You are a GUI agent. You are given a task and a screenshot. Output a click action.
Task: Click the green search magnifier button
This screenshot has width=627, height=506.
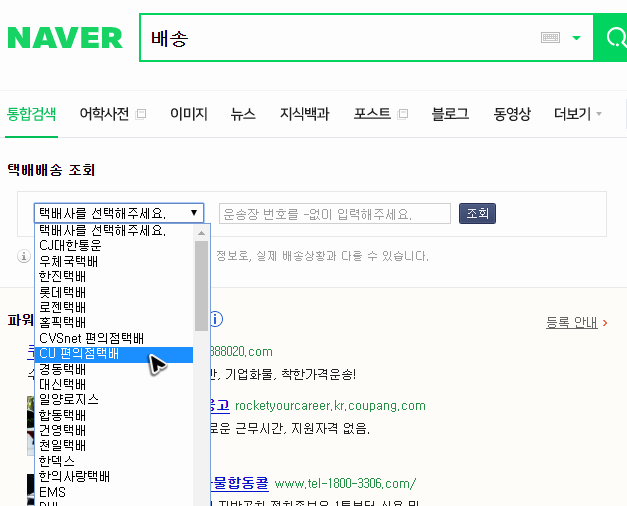(611, 38)
